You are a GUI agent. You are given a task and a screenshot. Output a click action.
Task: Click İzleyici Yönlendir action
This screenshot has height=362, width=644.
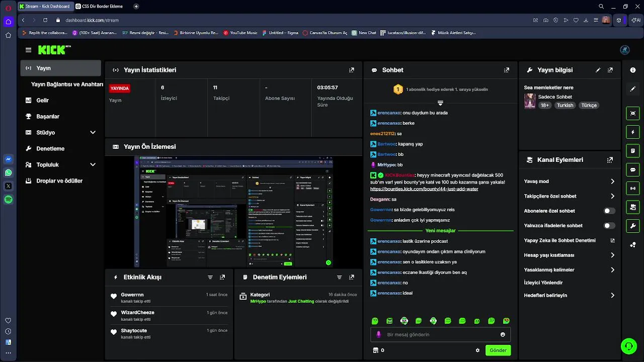click(543, 283)
